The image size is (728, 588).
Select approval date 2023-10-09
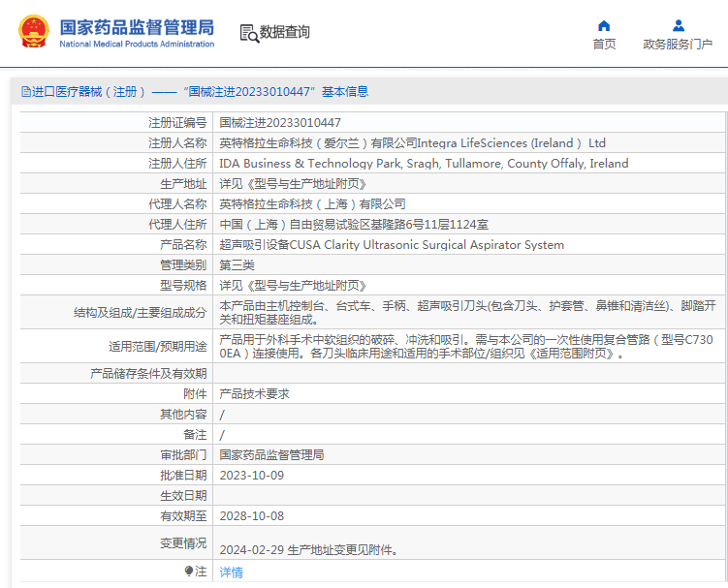252,476
